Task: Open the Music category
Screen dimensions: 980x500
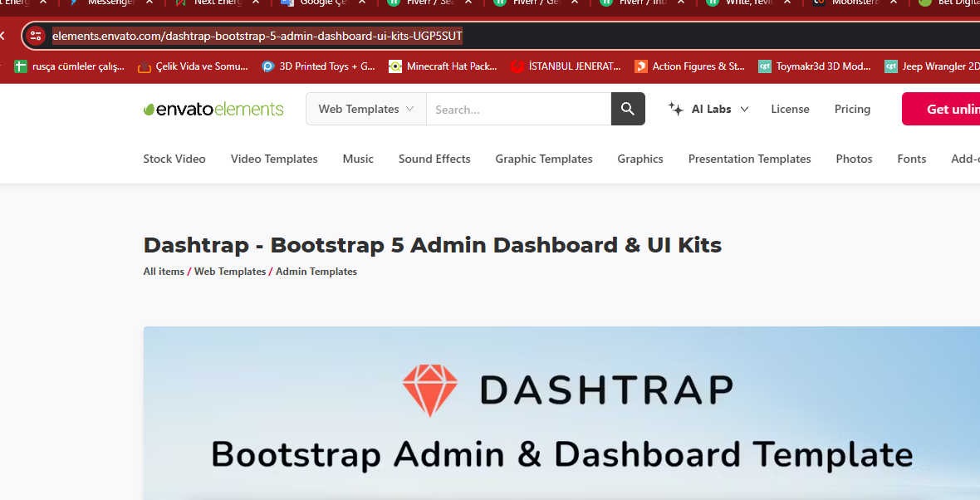Action: (358, 159)
